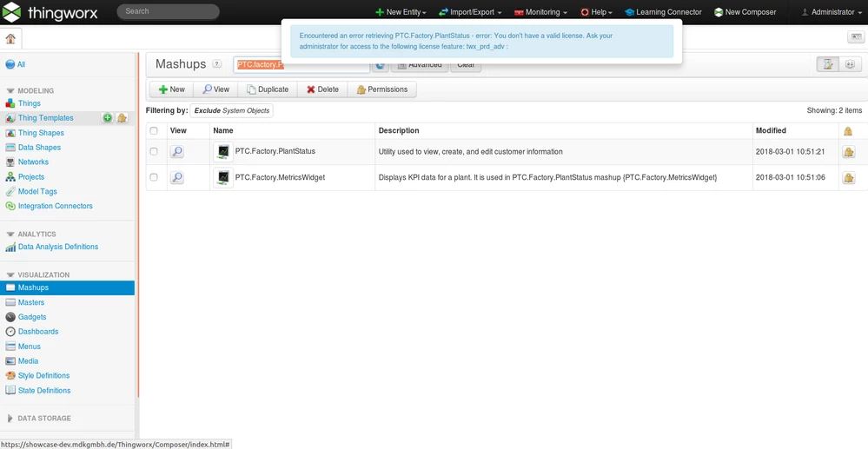This screenshot has width=868, height=449.
Task: Click the home tab icon
Action: coord(10,39)
